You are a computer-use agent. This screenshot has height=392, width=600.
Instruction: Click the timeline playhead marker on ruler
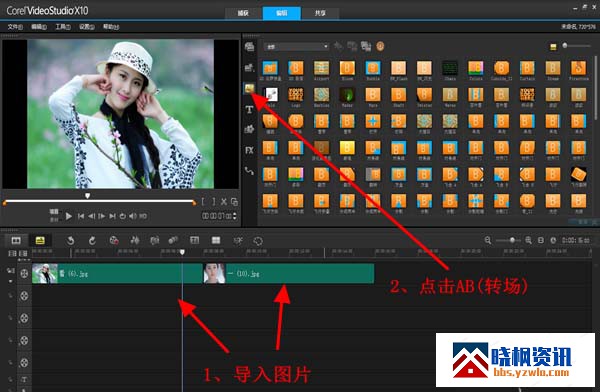[183, 252]
